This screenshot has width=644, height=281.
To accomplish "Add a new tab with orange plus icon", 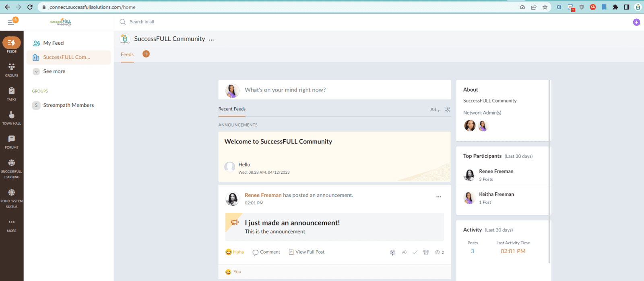I will 146,54.
